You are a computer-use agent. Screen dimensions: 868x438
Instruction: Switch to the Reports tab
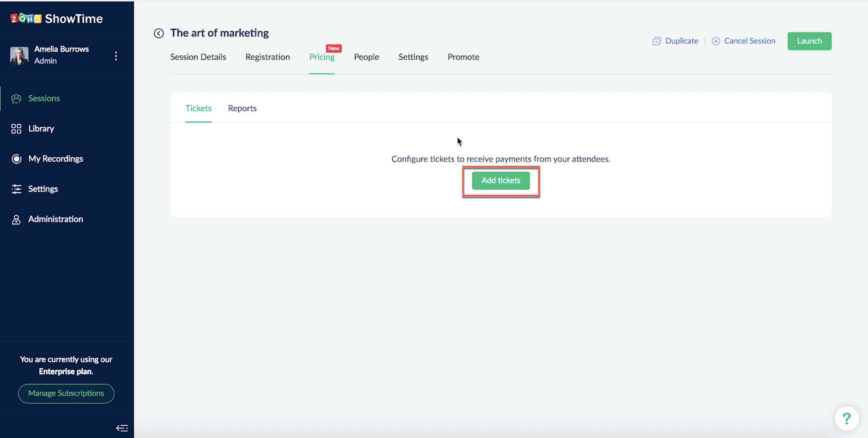pos(242,108)
